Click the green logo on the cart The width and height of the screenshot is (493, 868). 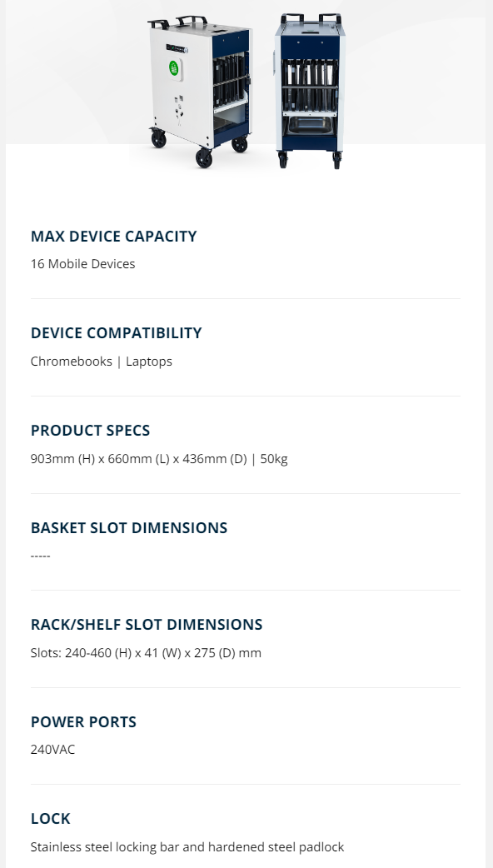[x=174, y=68]
